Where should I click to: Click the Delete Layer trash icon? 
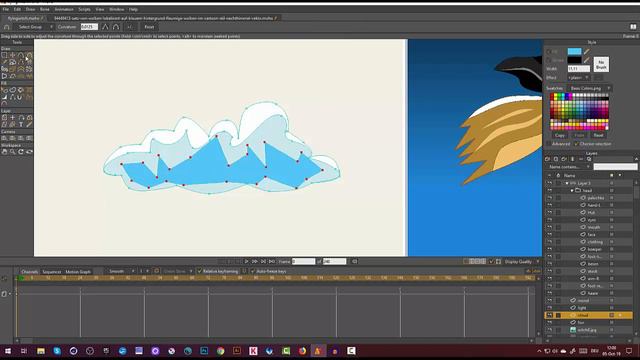[x=572, y=159]
